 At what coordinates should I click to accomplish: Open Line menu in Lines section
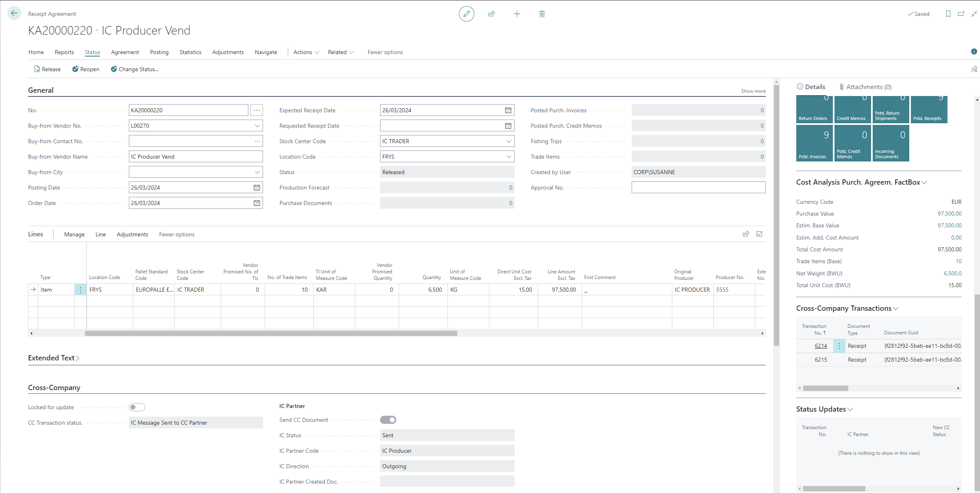click(x=100, y=234)
